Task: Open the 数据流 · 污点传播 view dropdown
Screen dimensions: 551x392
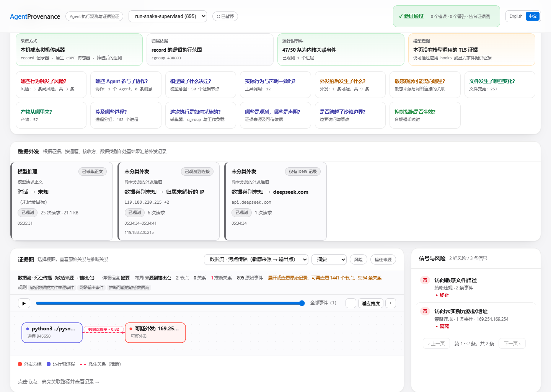Action: coord(256,260)
